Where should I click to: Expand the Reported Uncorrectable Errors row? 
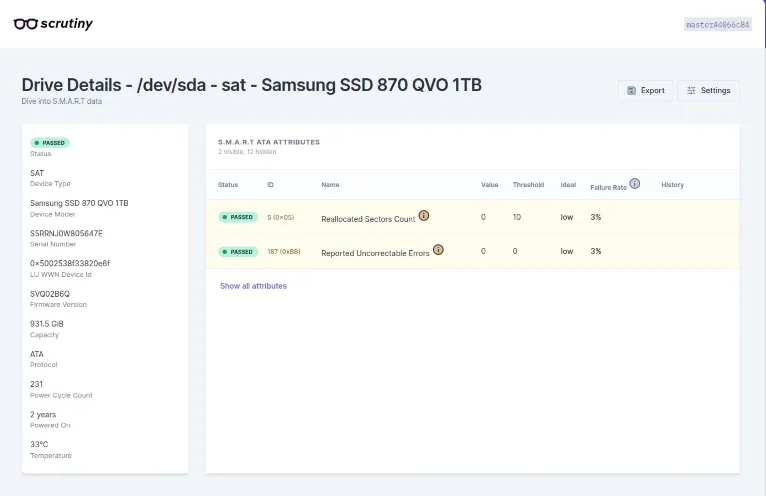(x=375, y=253)
